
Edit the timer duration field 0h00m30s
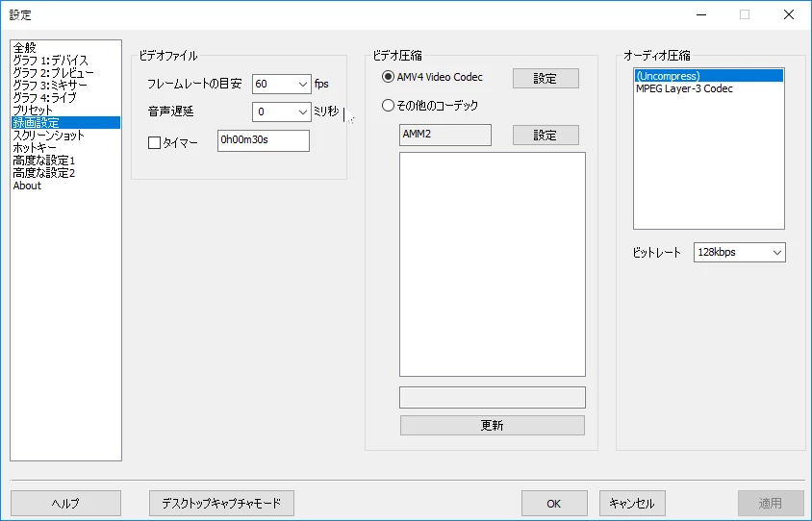[x=264, y=140]
